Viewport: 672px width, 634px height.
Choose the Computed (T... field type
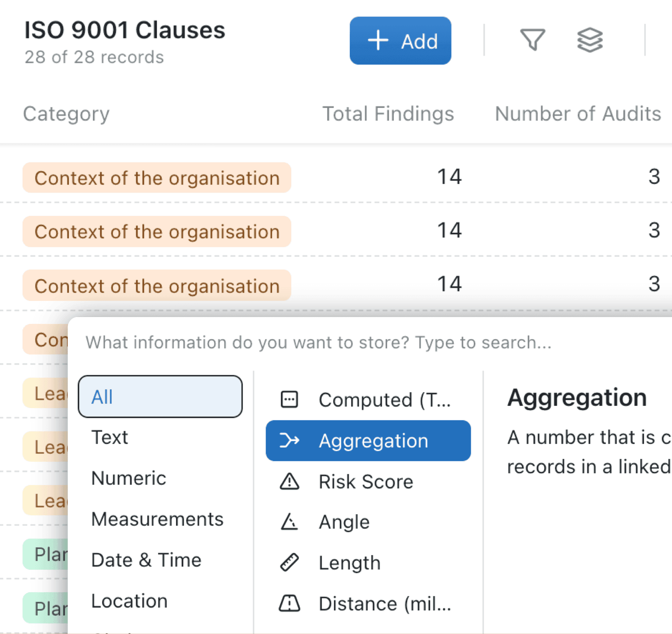[x=368, y=400]
